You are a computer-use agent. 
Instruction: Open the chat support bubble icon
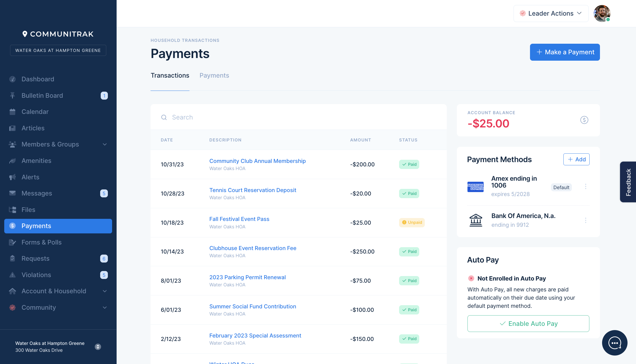(615, 343)
